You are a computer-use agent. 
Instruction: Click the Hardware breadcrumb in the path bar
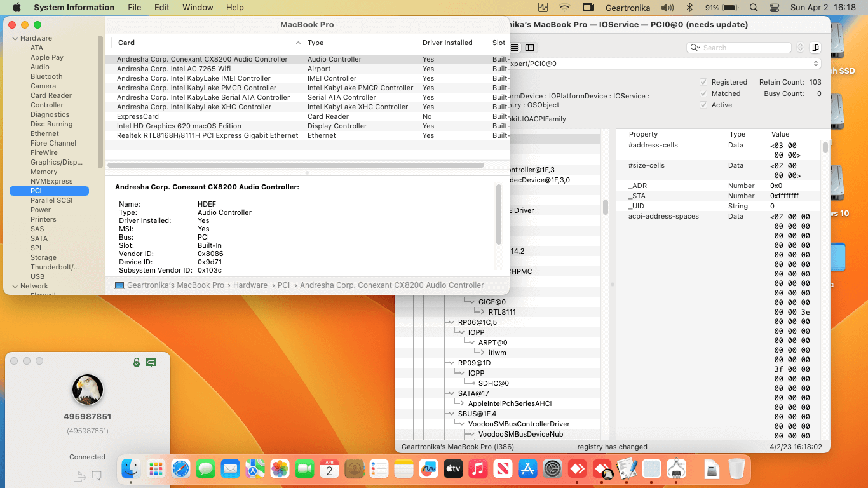[x=250, y=285]
